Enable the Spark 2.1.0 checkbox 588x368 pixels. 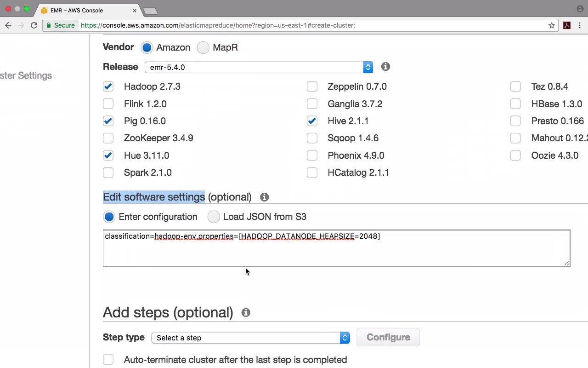click(108, 172)
